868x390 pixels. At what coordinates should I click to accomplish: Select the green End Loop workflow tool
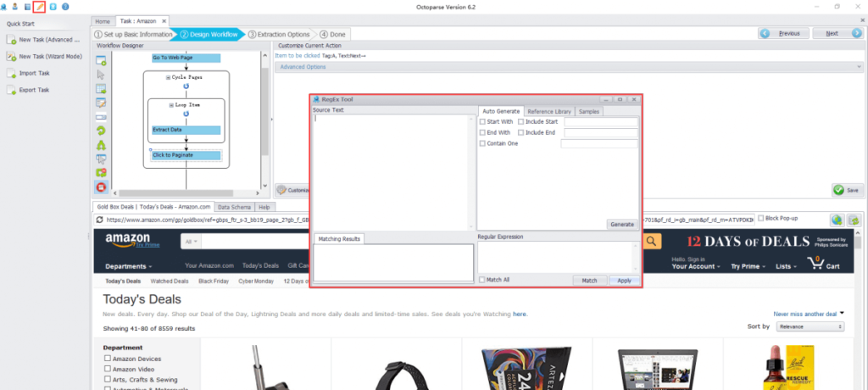click(x=101, y=174)
